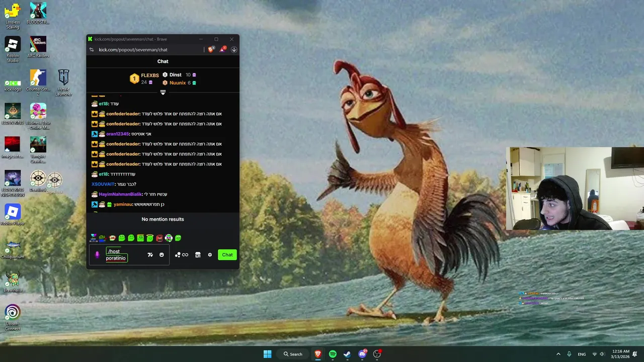644x362 pixels.
Task: Expand the hidden system tray icons chevron
Action: point(558,354)
